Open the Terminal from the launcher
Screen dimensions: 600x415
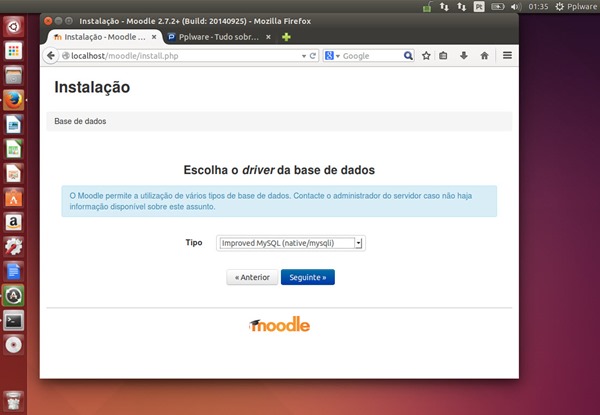pyautogui.click(x=13, y=321)
